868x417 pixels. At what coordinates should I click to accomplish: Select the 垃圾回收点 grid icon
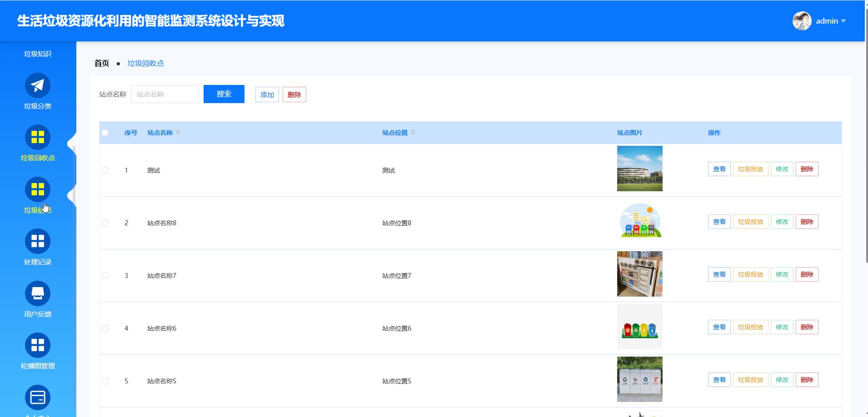pyautogui.click(x=37, y=137)
